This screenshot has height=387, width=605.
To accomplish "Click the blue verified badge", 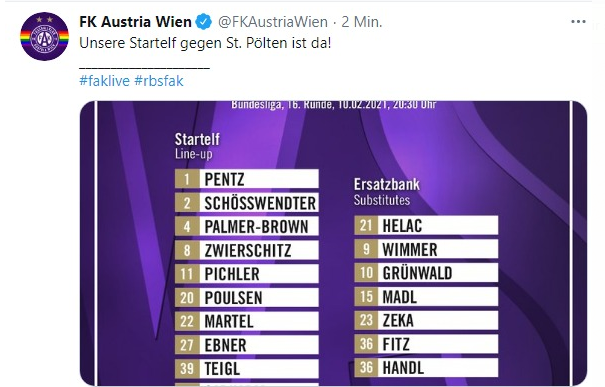I will (204, 22).
